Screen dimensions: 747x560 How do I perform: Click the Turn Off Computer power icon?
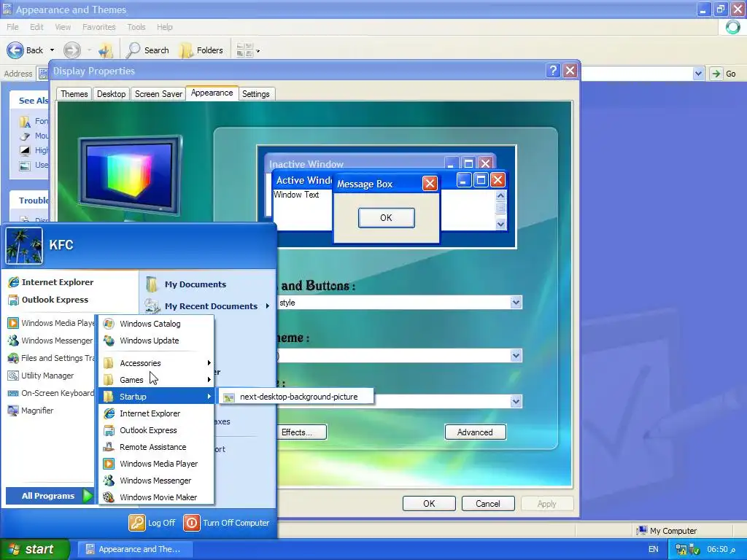(x=192, y=523)
